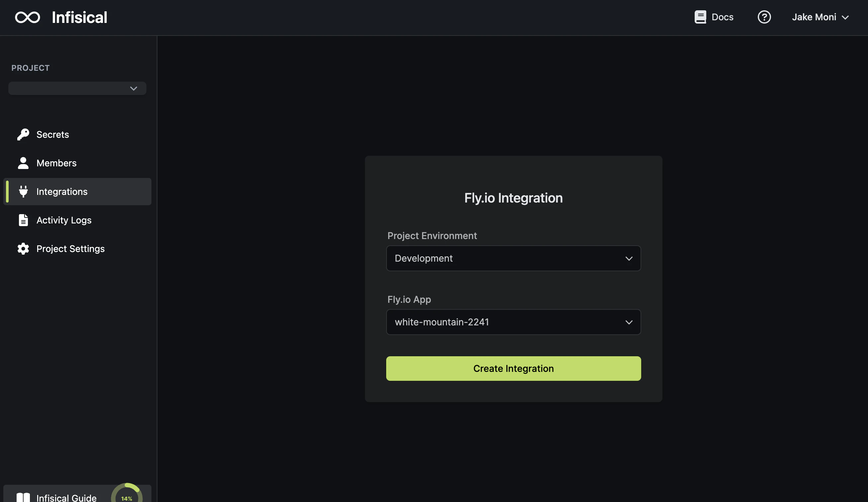Click the Infisical infinity logo icon

click(28, 17)
